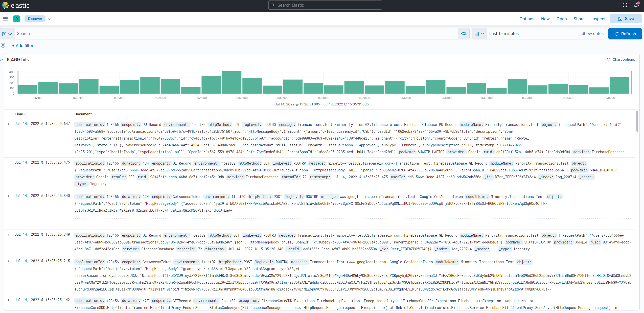
Task: Expand the 15:35:25.475 document row
Action: 8,163
